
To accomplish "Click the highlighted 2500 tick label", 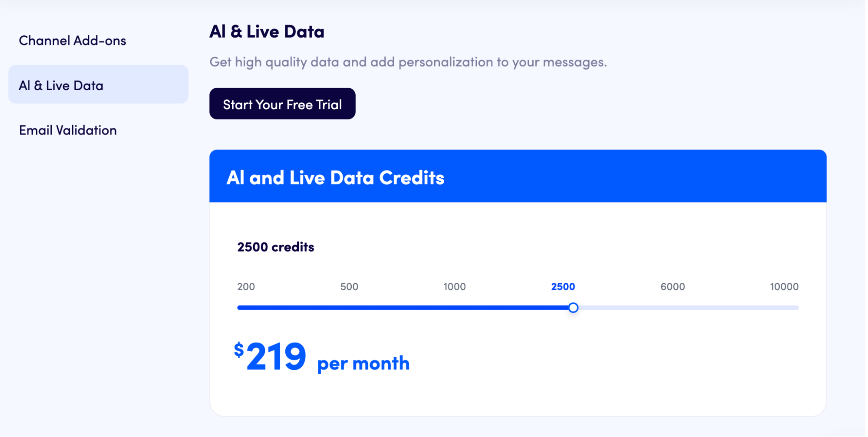I will (563, 286).
